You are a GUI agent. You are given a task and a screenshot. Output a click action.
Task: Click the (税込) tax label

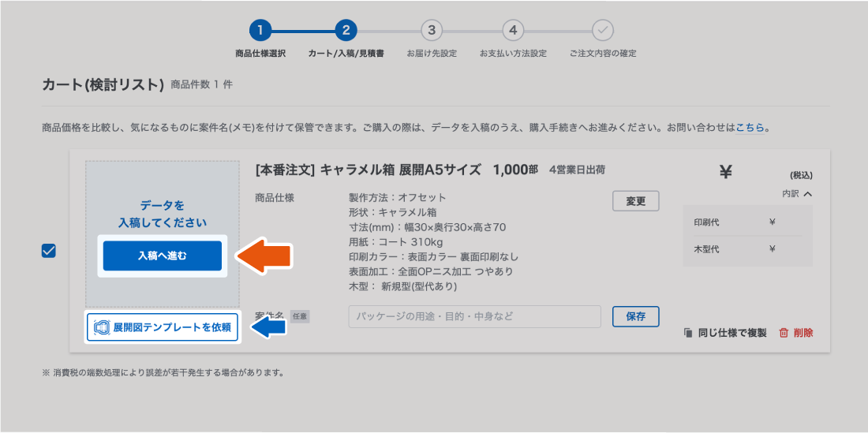point(801,176)
